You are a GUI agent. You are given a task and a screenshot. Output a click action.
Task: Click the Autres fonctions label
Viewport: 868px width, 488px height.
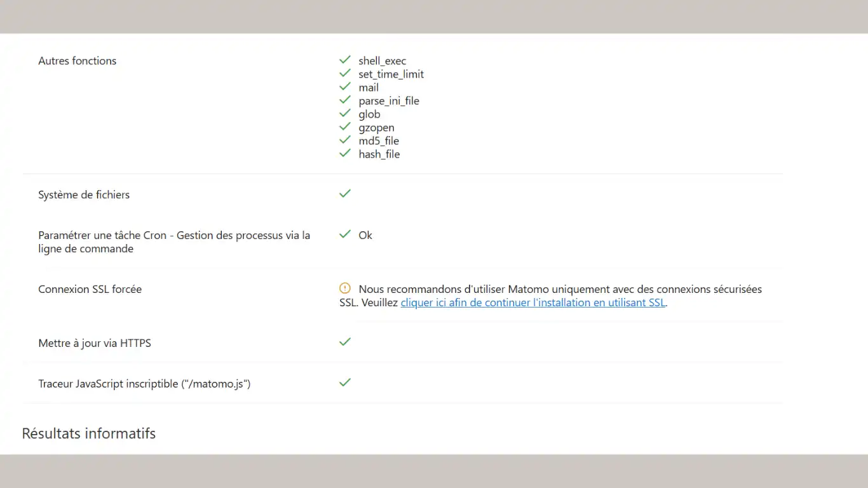coord(78,61)
